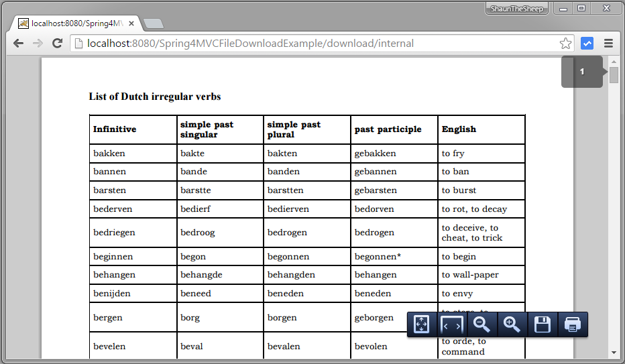Click the page icon in the address bar
This screenshot has height=364, width=625.
coord(79,44)
